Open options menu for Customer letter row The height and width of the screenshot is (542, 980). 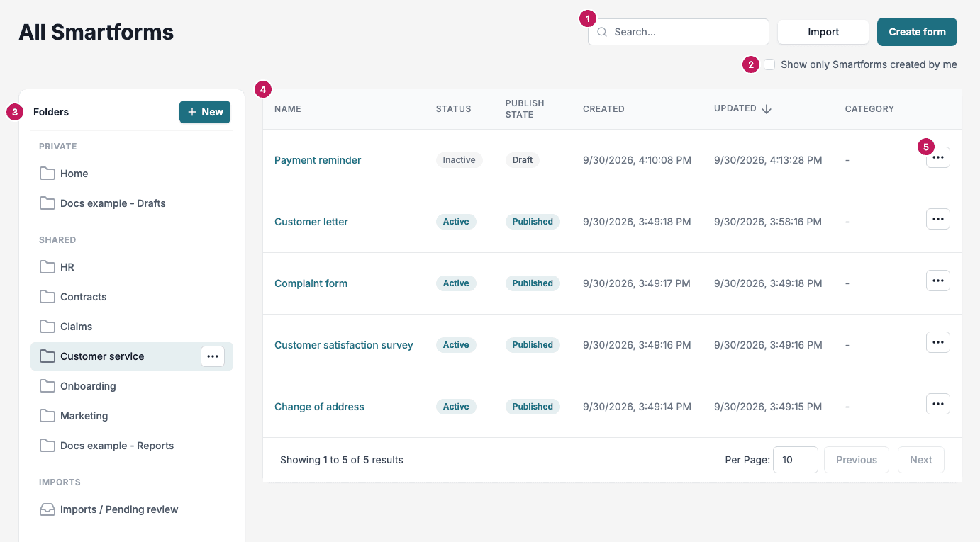(x=937, y=219)
